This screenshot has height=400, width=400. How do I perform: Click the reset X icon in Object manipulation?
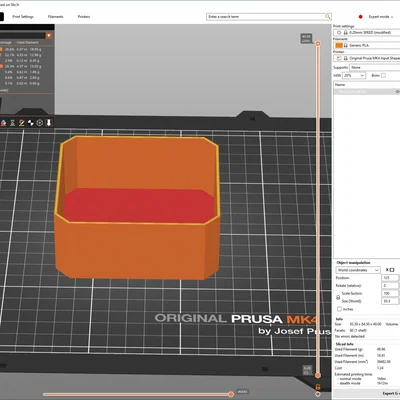[x=387, y=270]
